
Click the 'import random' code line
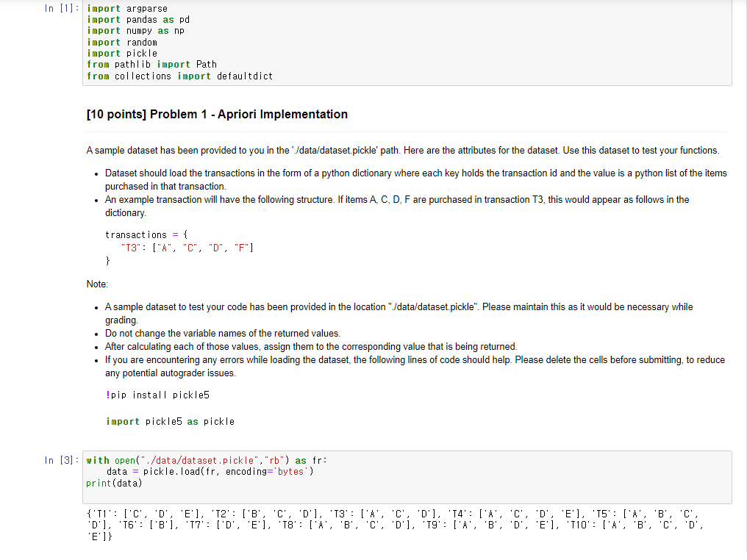coord(122,43)
